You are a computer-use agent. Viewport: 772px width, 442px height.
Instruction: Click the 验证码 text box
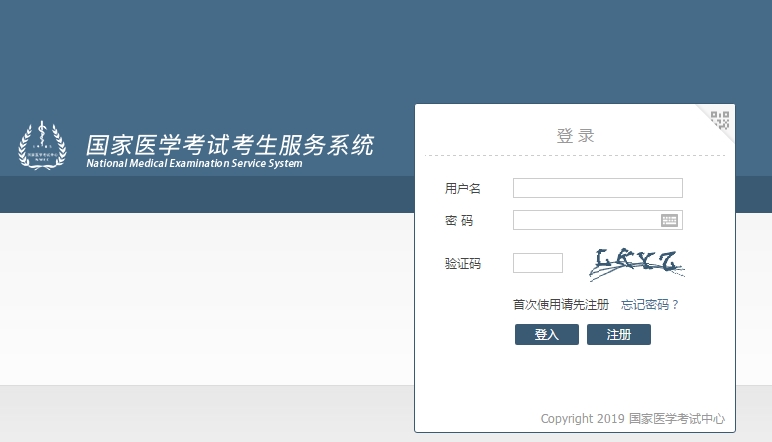tap(537, 263)
